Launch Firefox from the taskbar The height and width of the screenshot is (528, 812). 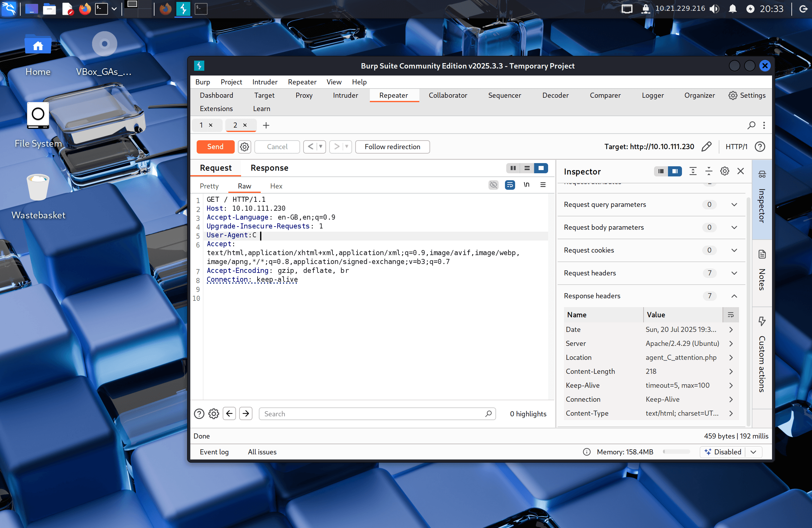[85, 9]
